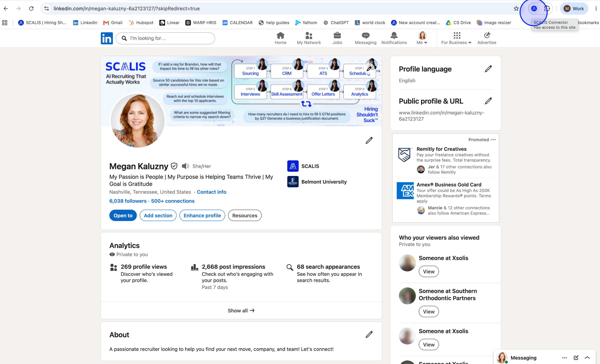Screen dimensions: 600x364
Task: Open the CALENDAR bookmark
Action: click(x=237, y=23)
